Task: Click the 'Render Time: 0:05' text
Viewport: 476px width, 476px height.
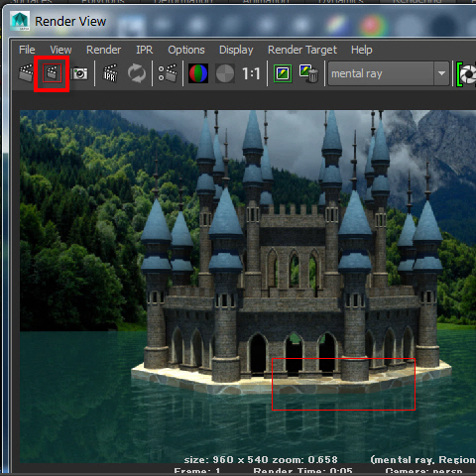Action: 302,471
